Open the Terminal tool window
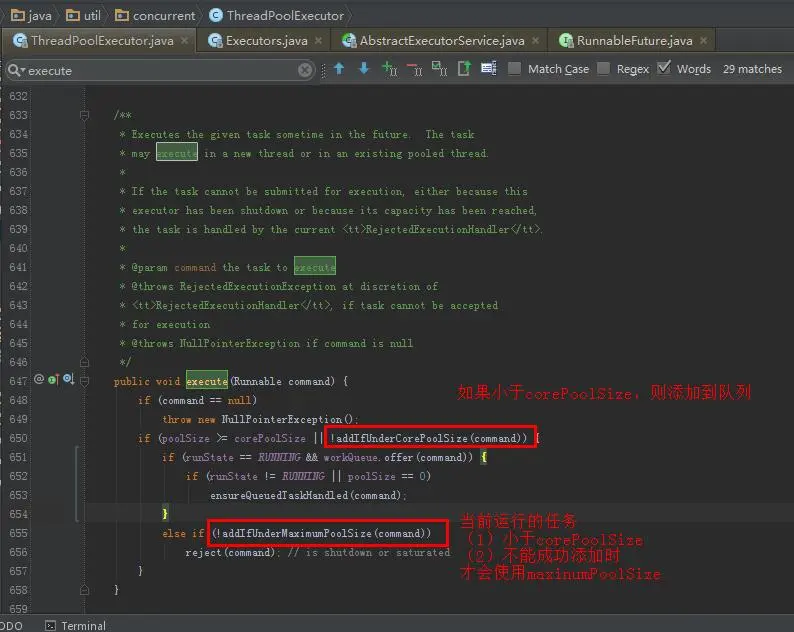Screen dimensions: 794x632 (x=76, y=625)
